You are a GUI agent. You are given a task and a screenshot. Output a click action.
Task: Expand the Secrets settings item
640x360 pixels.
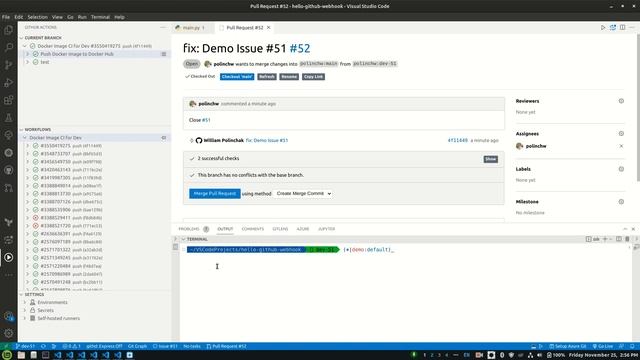click(x=24, y=310)
